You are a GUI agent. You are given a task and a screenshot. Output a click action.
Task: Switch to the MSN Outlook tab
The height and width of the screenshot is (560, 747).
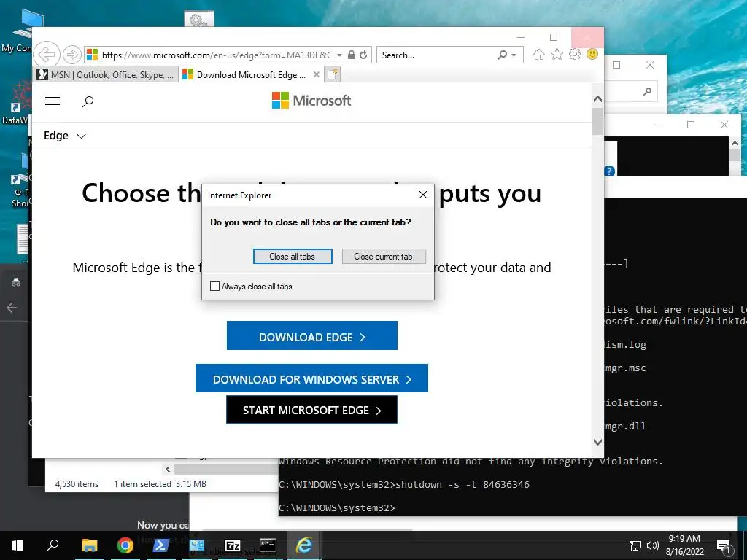point(107,75)
